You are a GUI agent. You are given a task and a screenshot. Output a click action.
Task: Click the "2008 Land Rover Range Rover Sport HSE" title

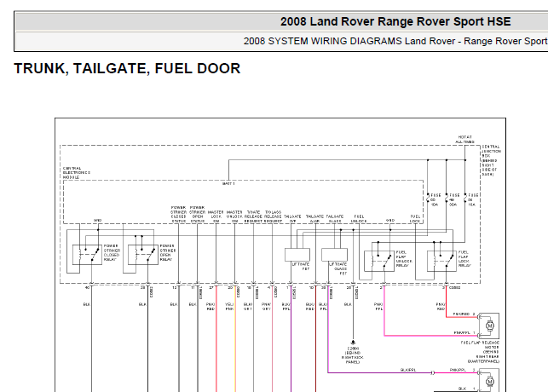coord(395,21)
